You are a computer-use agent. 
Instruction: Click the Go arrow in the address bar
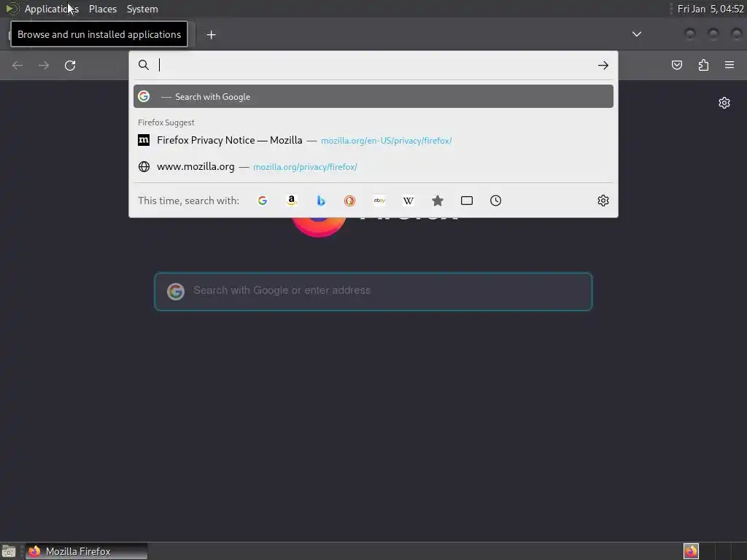pos(603,65)
